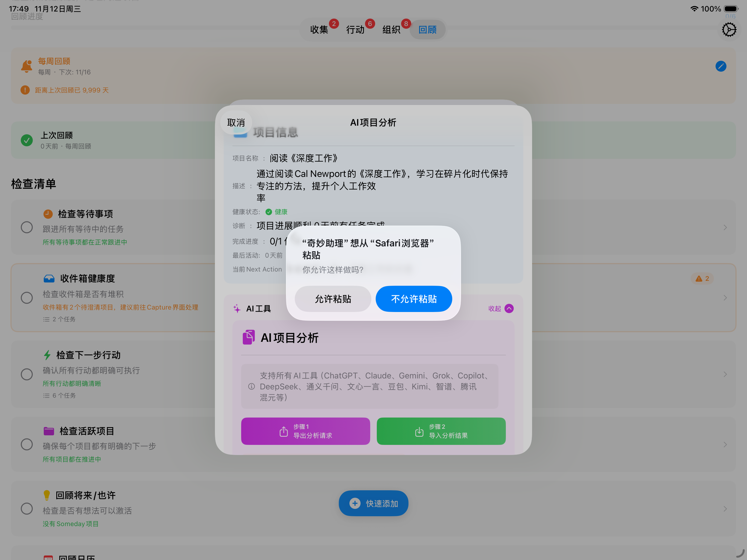Viewport: 747px width, 560px height.
Task: Check the circle for 检查活跃项目
Action: 27,444
